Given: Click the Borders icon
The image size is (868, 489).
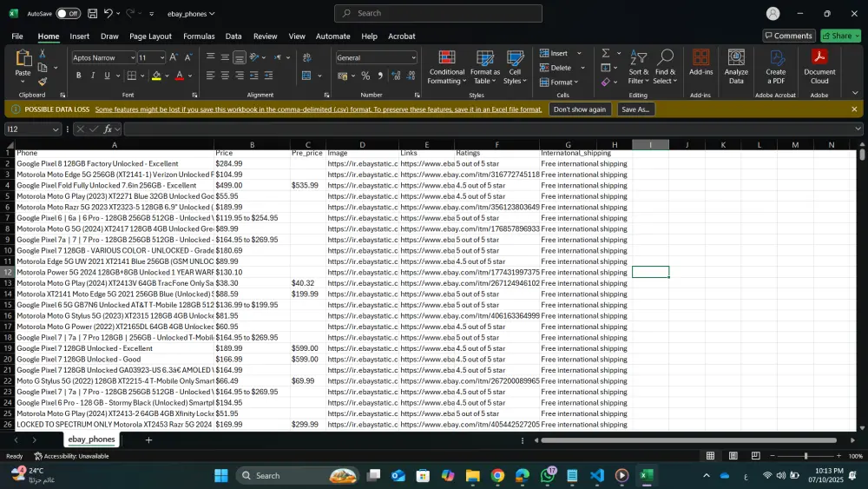Looking at the screenshot, I should coord(132,76).
